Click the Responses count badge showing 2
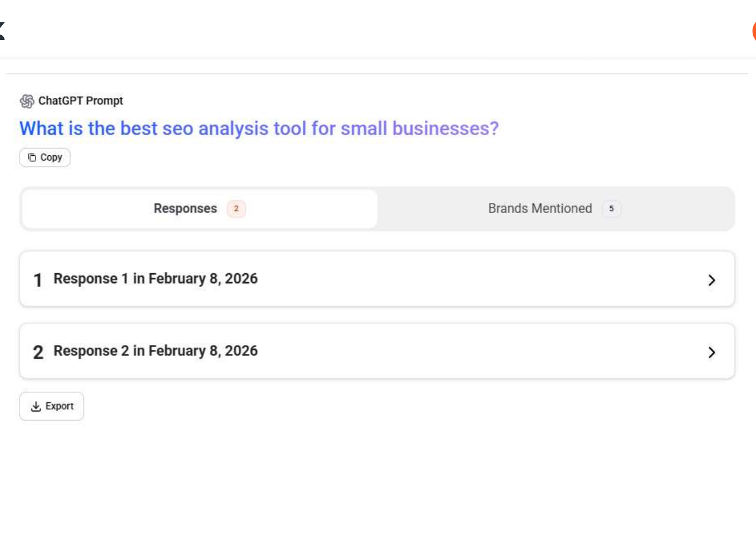This screenshot has height=538, width=756. point(236,209)
